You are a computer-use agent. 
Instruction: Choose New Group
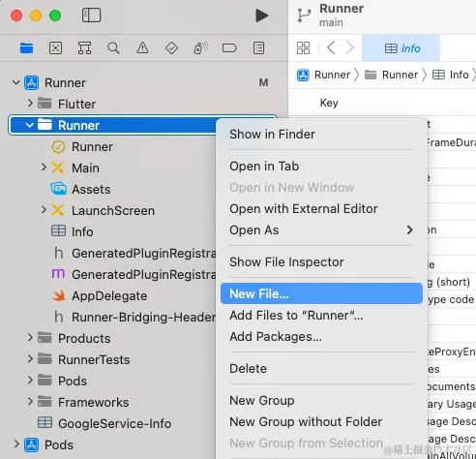tap(321, 401)
